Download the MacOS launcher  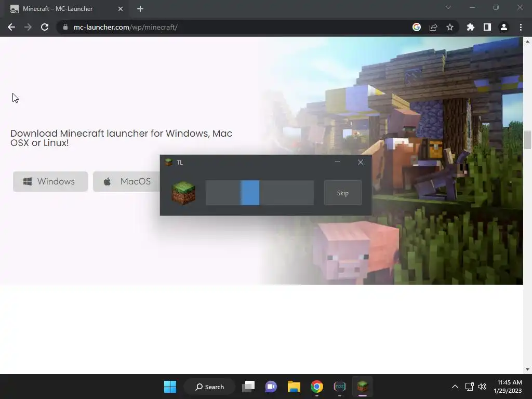[x=127, y=181]
